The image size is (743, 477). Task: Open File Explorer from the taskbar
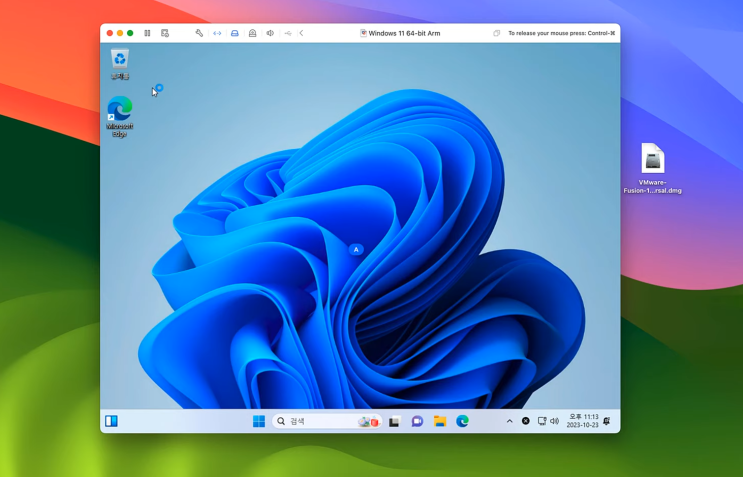coord(440,421)
